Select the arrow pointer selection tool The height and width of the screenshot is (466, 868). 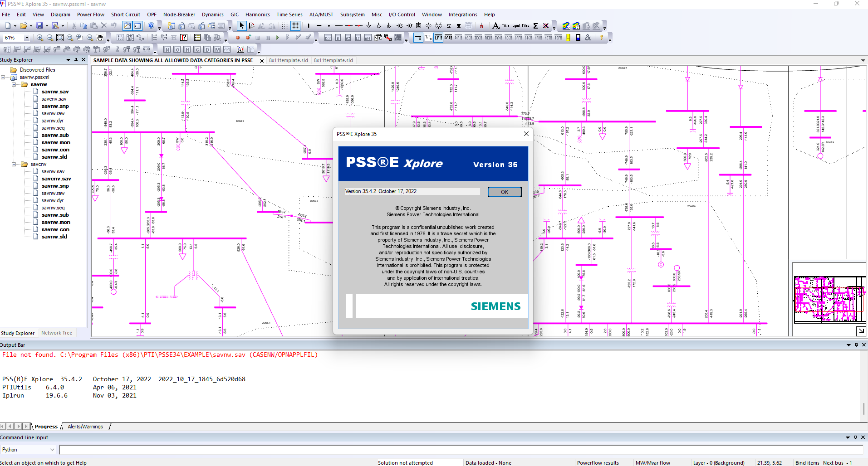242,26
